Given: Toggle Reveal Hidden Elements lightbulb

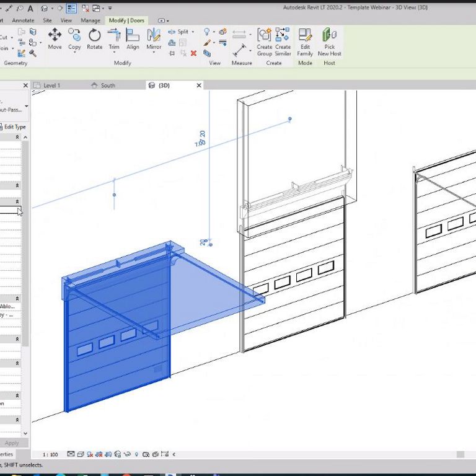Looking at the screenshot, I should click(136, 454).
